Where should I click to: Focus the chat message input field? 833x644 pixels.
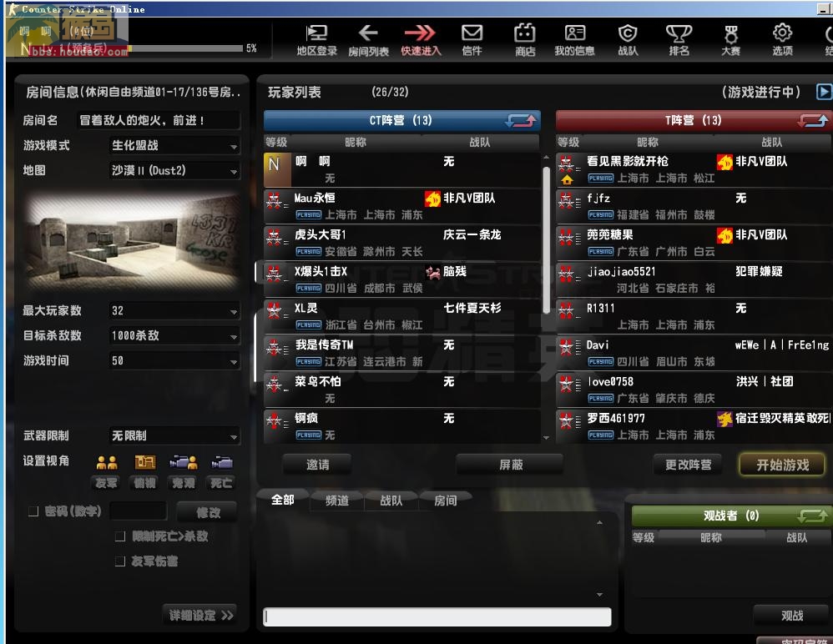click(437, 617)
